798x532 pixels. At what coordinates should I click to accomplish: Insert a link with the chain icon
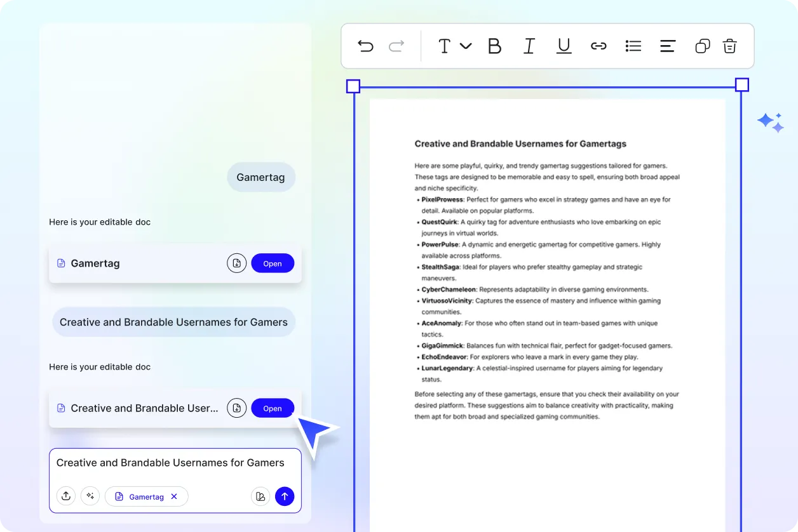[x=598, y=46]
